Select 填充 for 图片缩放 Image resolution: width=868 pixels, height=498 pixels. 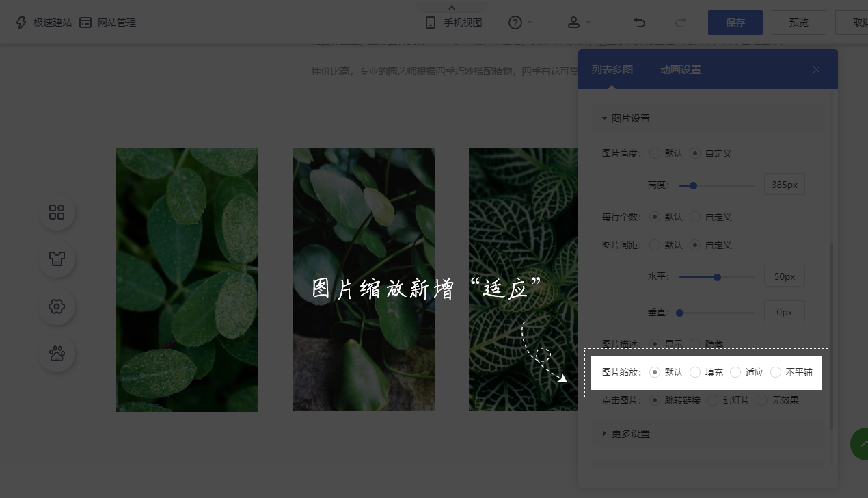click(695, 372)
